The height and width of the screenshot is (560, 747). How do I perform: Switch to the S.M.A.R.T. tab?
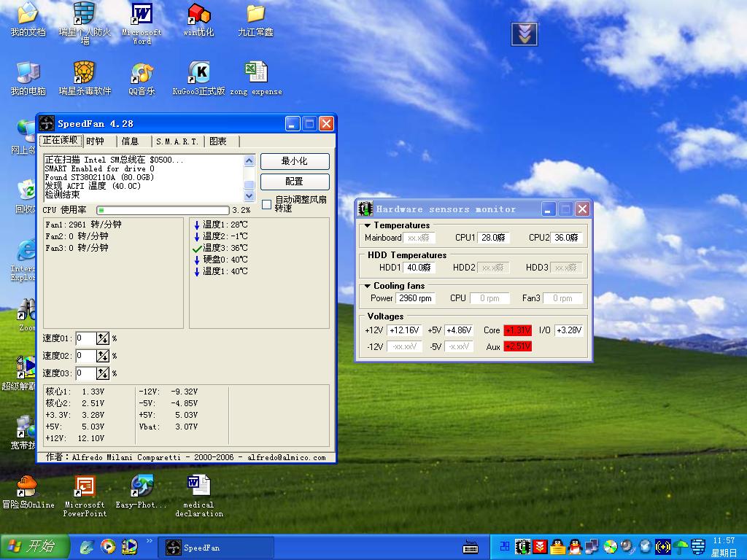tap(177, 141)
